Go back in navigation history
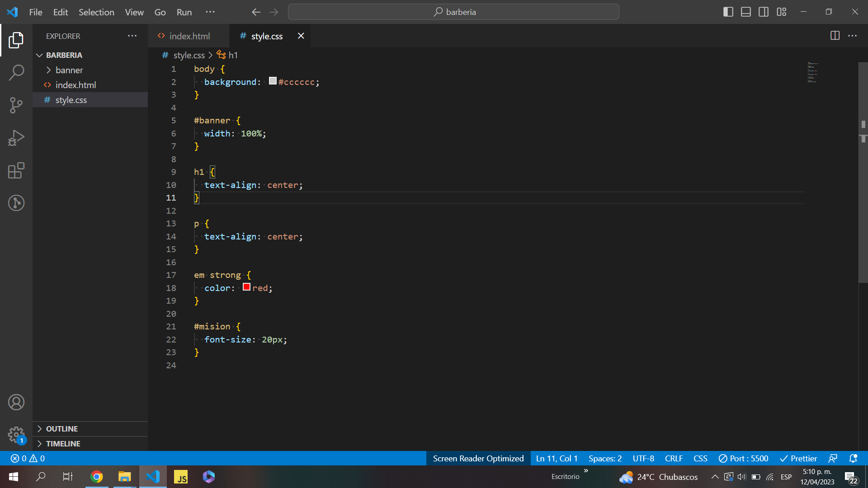 pos(256,12)
